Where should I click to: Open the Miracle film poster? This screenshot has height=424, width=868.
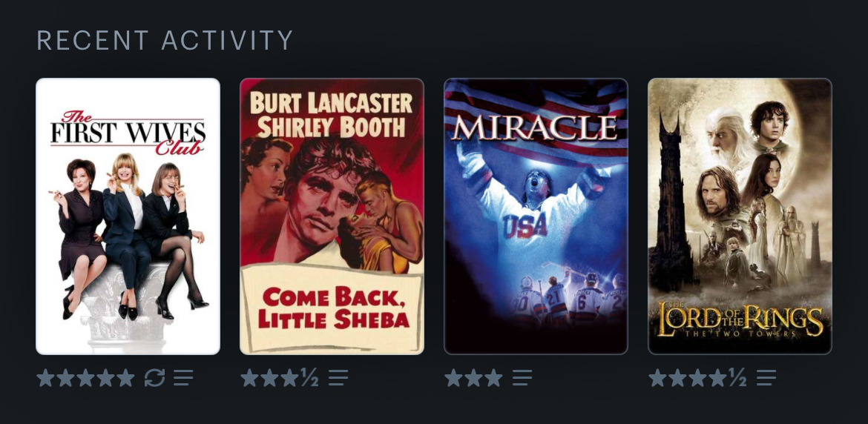coord(536,216)
